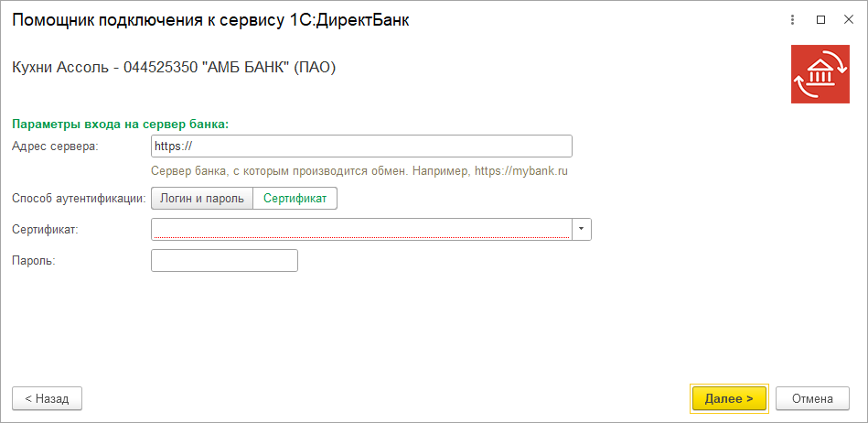Select 'Логин и пароль' authentication method
The image size is (868, 423).
coord(202,198)
